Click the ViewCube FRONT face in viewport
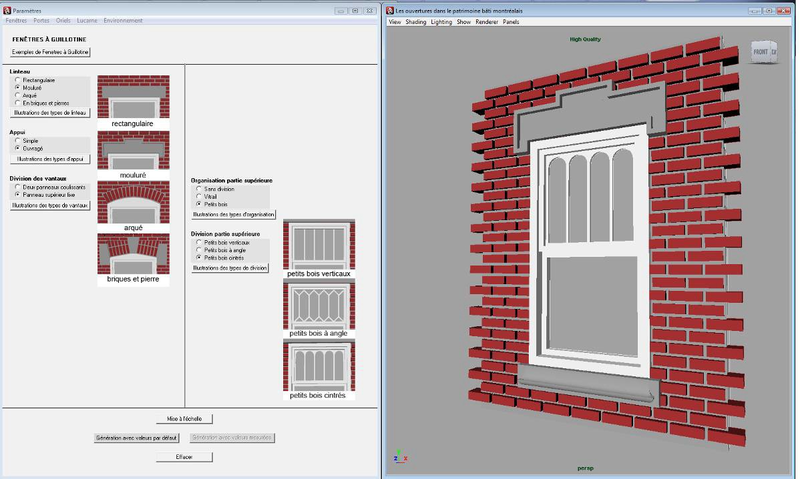The height and width of the screenshot is (479, 800). click(760, 52)
